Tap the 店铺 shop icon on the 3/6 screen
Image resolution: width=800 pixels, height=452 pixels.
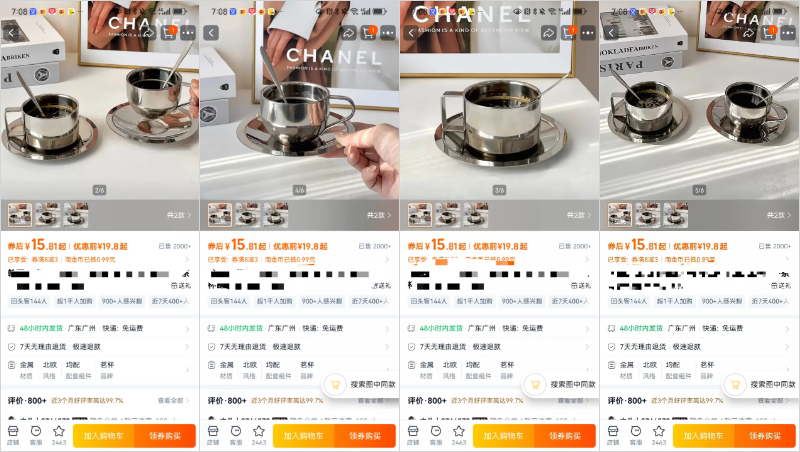413,436
